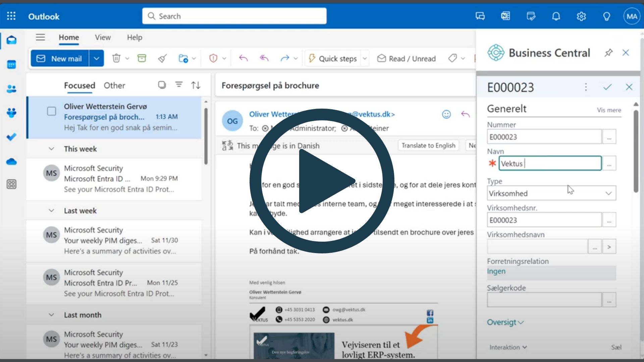The width and height of the screenshot is (644, 362).
Task: Open Groups in the left sidebar
Action: (x=11, y=113)
